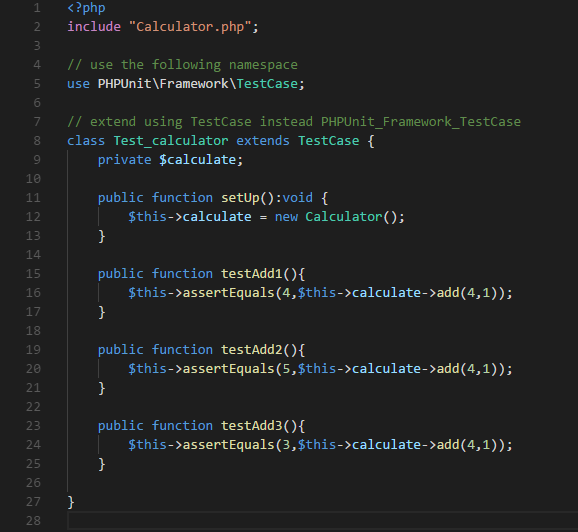The width and height of the screenshot is (578, 532).
Task: Click new Calculator() on line 12
Action: [340, 217]
